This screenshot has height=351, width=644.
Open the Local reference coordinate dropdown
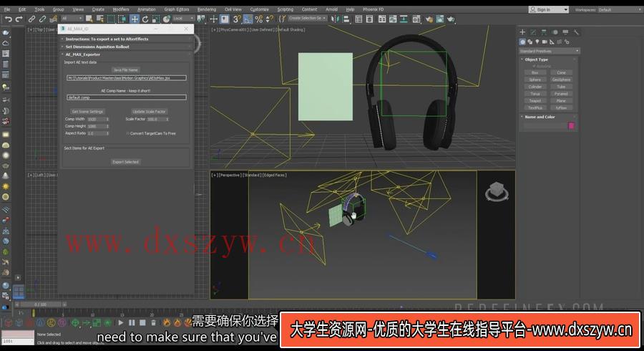click(183, 19)
